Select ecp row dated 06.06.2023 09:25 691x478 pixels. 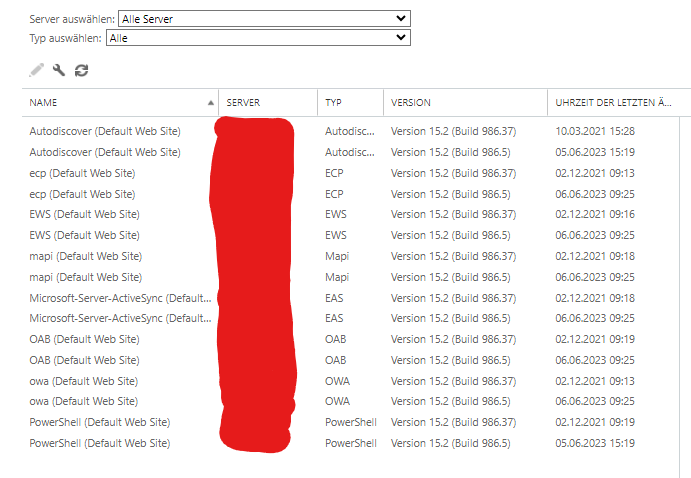click(x=350, y=194)
